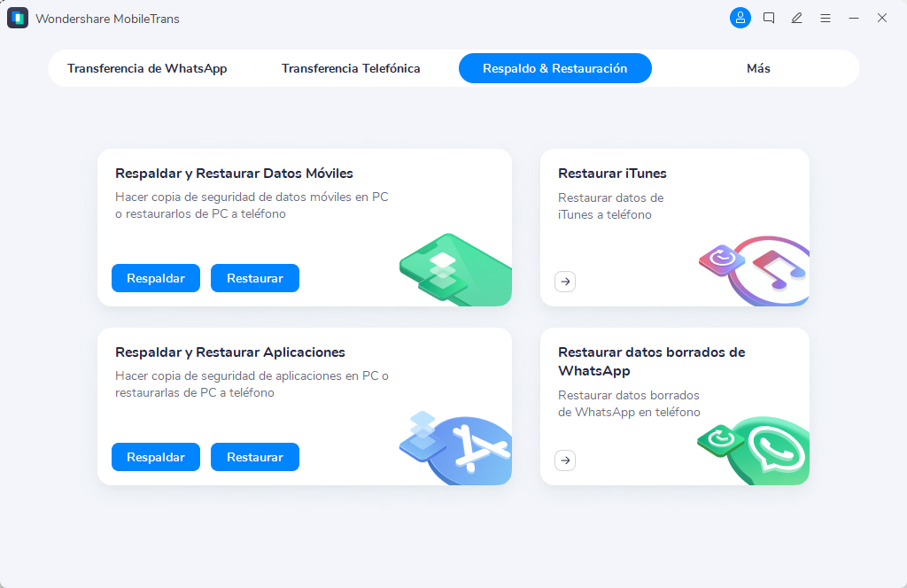Open the feedback message icon

pyautogui.click(x=769, y=18)
